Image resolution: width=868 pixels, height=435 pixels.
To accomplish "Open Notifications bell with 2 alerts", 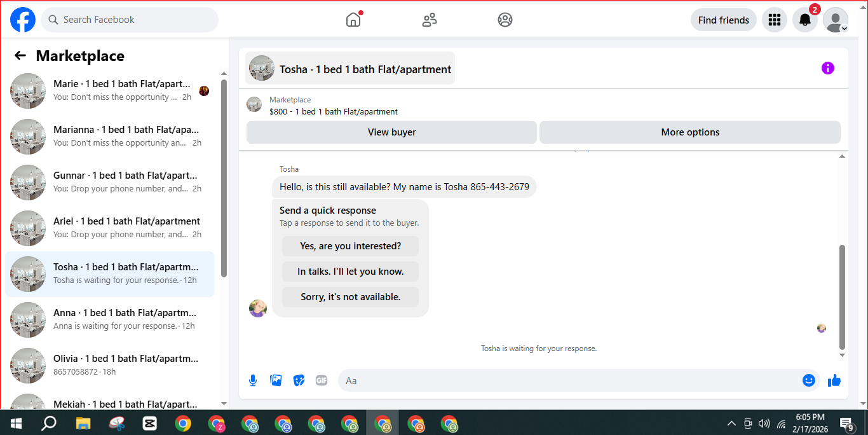I will (x=804, y=20).
